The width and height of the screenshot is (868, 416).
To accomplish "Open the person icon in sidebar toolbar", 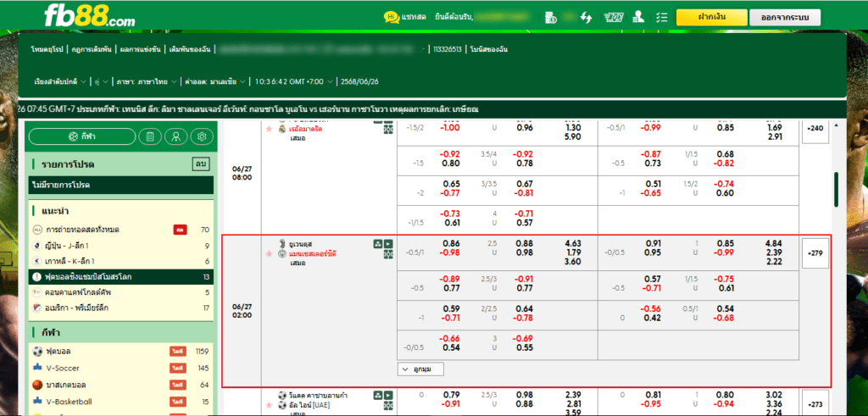I will [176, 136].
